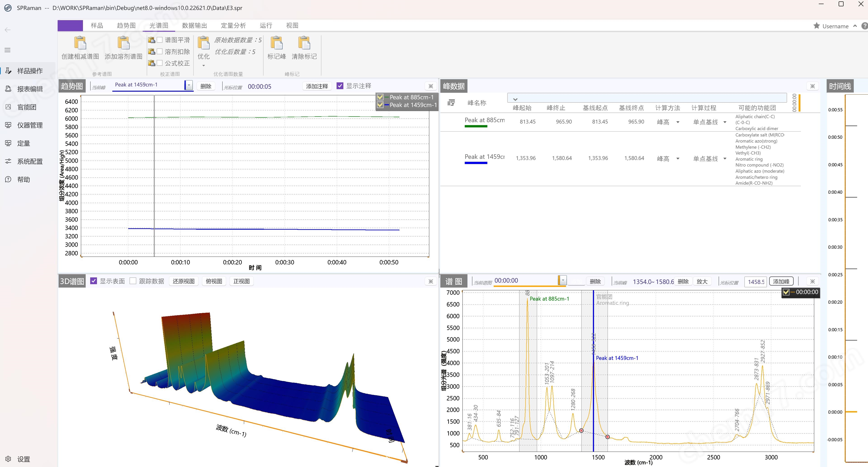Image resolution: width=868 pixels, height=467 pixels.
Task: Open 系统配置 in the sidebar
Action: click(x=28, y=162)
